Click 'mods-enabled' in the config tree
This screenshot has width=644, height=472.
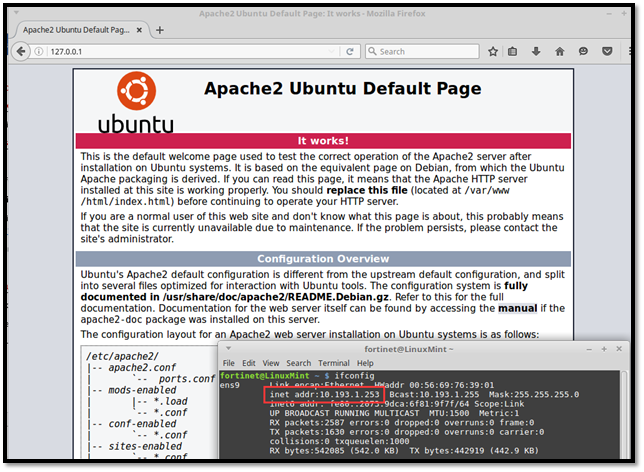[x=142, y=390]
